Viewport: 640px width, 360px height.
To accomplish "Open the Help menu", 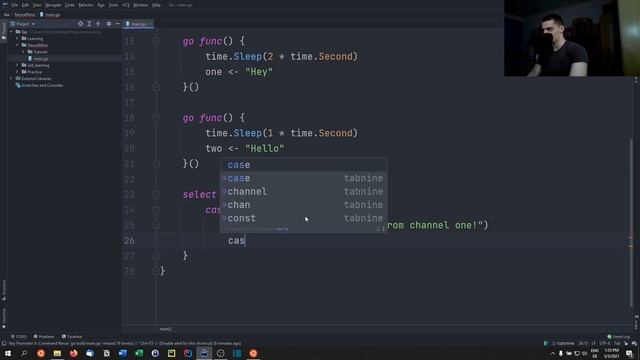I will (x=156, y=5).
